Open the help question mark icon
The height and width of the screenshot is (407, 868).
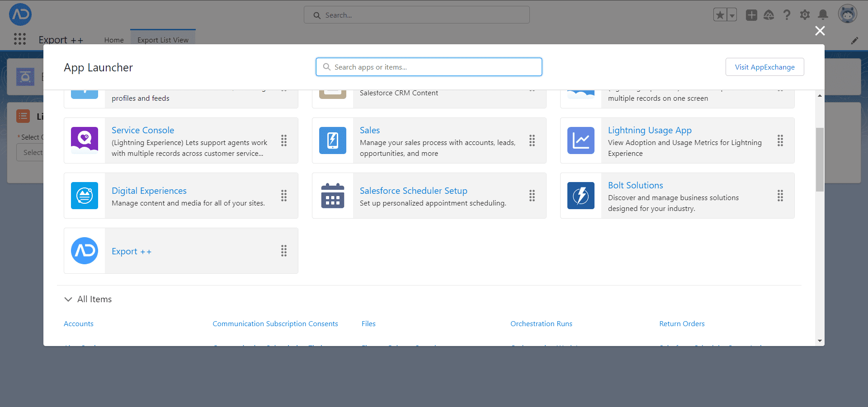click(787, 15)
